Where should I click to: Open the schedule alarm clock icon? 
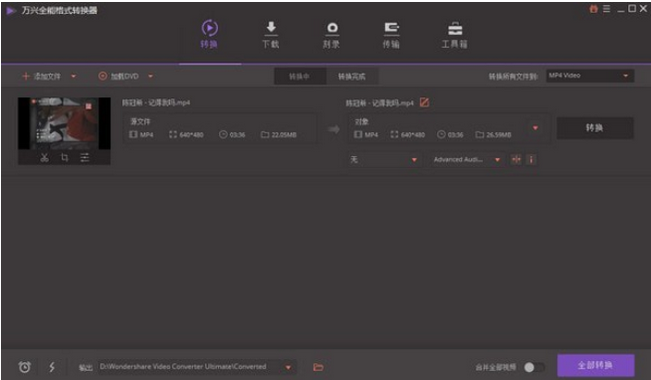24,367
